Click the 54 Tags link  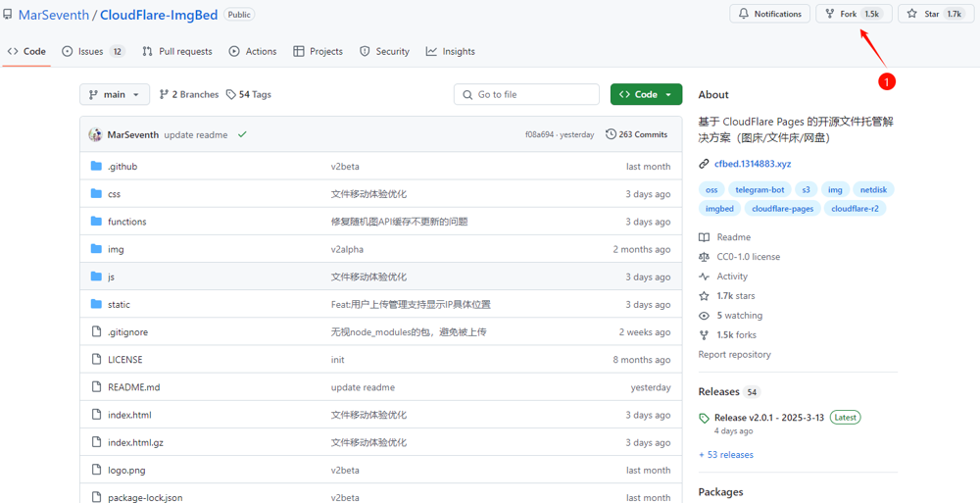tap(249, 94)
